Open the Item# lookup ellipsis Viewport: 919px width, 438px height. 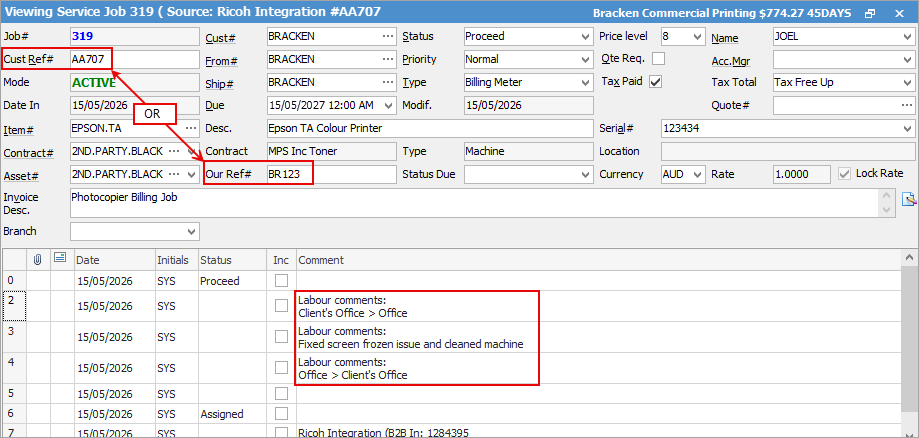(x=191, y=128)
